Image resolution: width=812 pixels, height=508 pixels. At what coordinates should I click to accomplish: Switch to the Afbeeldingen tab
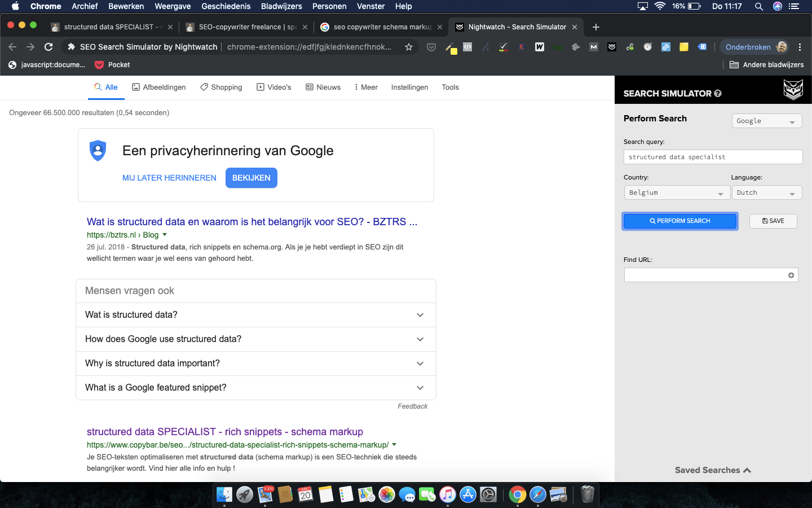[x=159, y=87]
